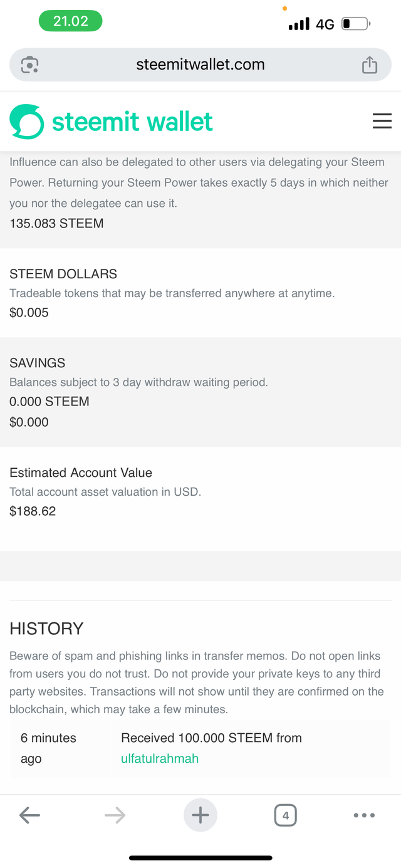Image resolution: width=401 pixels, height=868 pixels.
Task: Tap the steemit wallet title text
Action: coord(132,122)
